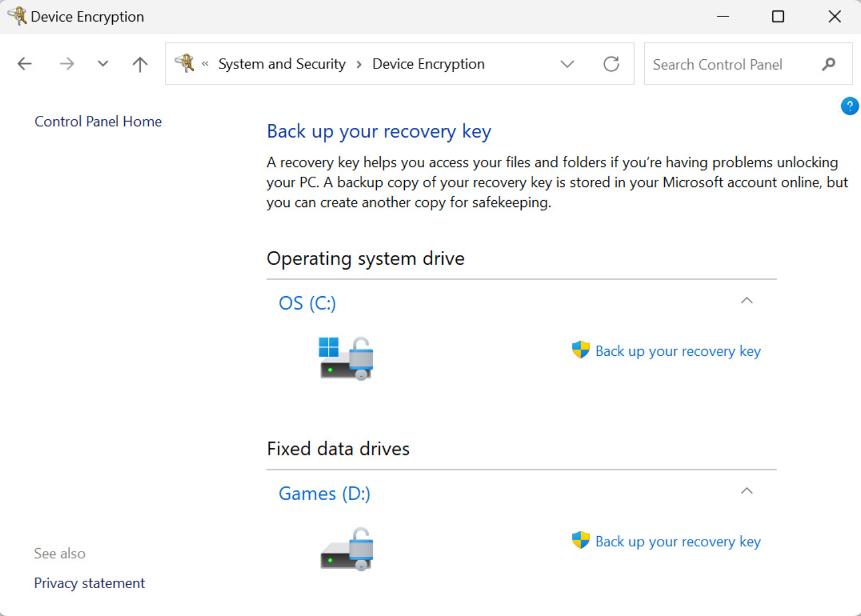
Task: Click the Device Encryption key icon in the address bar
Action: pos(185,63)
